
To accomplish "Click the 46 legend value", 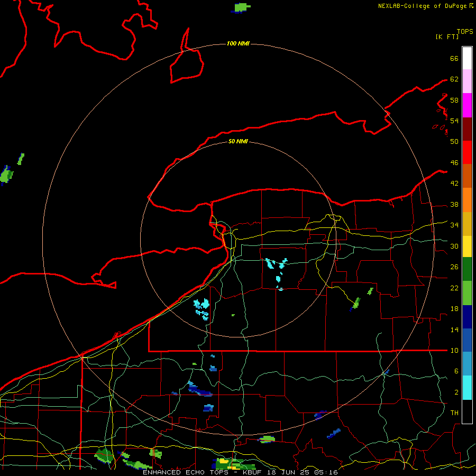I will (x=454, y=162).
